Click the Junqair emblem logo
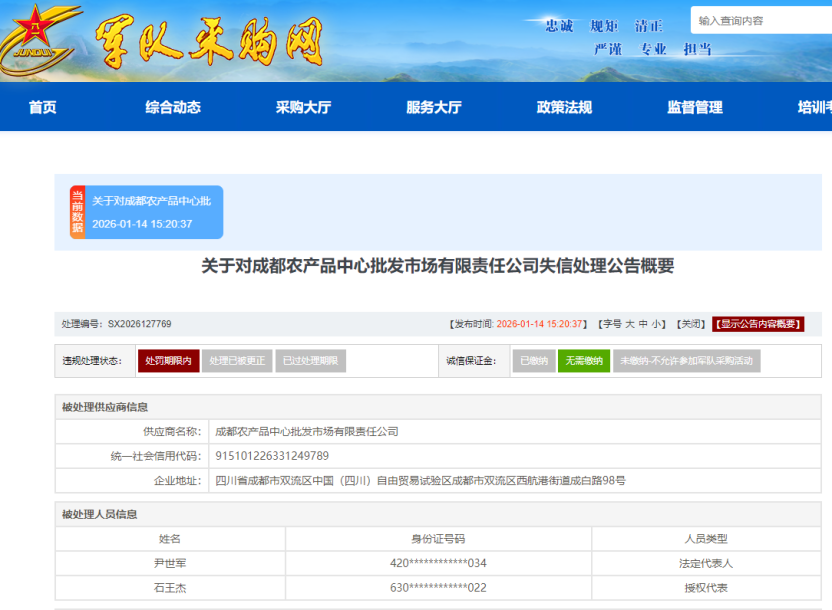Image resolution: width=832 pixels, height=610 pixels. tap(38, 41)
